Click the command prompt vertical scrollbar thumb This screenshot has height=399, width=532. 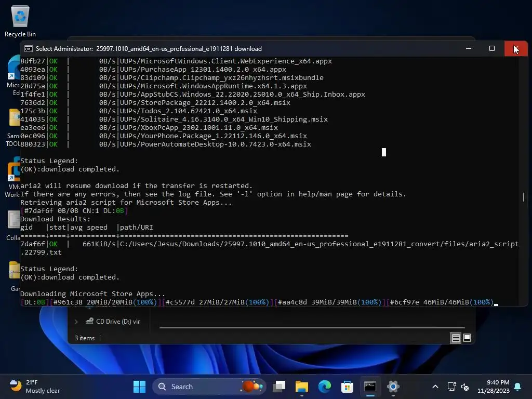coord(524,197)
